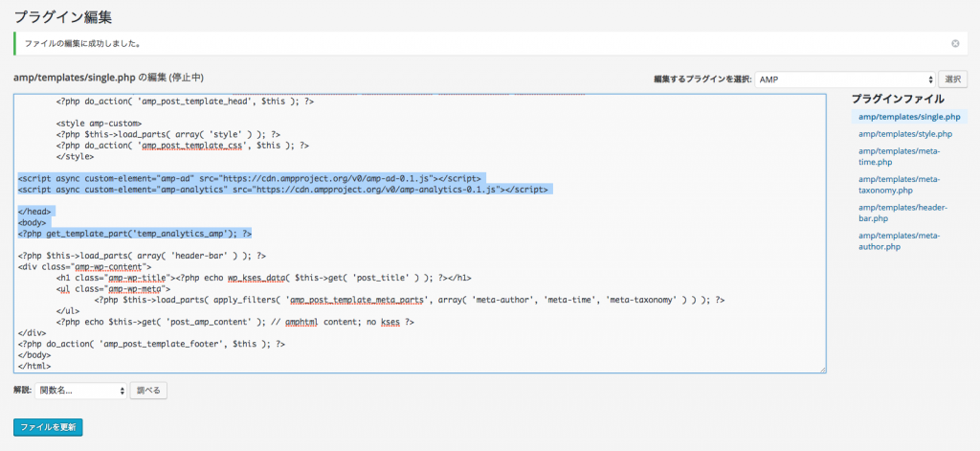Click the amp_post_template_footer do_action line
Screen dimensions: 980x451
(x=152, y=344)
